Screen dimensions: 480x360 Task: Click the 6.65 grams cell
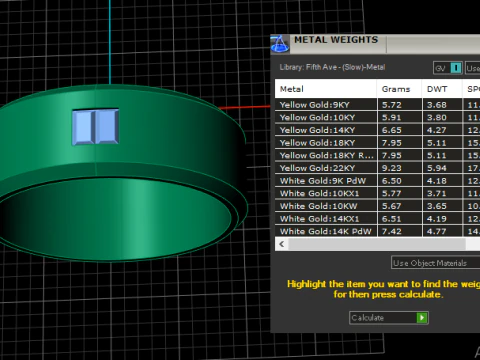point(399,130)
